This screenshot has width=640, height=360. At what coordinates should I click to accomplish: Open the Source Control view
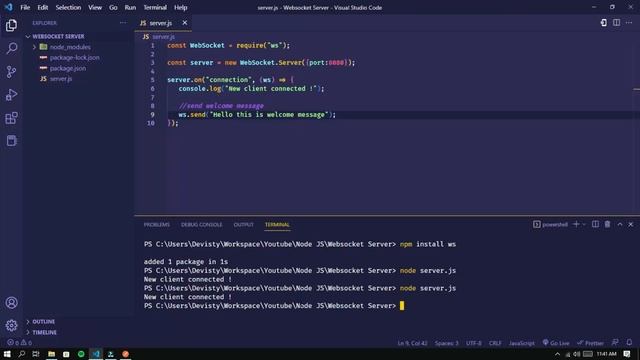[x=11, y=72]
